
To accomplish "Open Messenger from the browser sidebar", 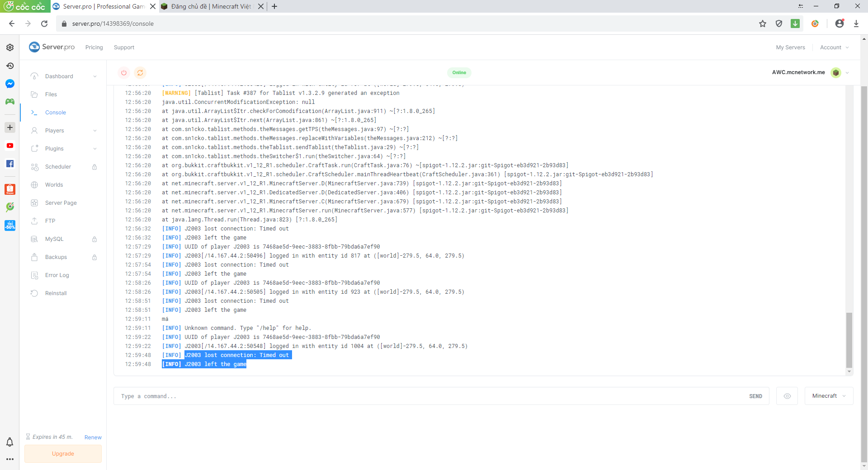I will pyautogui.click(x=10, y=84).
